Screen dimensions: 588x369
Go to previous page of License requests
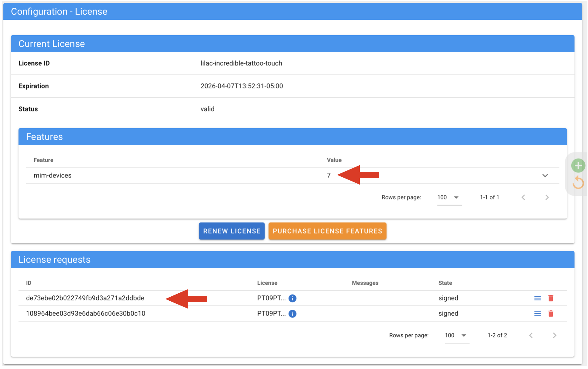pos(531,335)
